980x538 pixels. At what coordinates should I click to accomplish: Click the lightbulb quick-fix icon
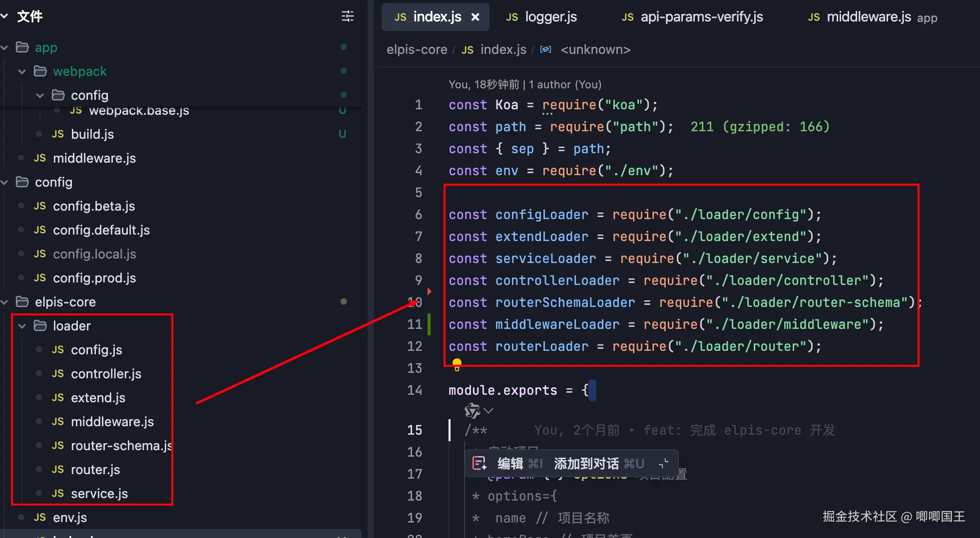click(457, 364)
